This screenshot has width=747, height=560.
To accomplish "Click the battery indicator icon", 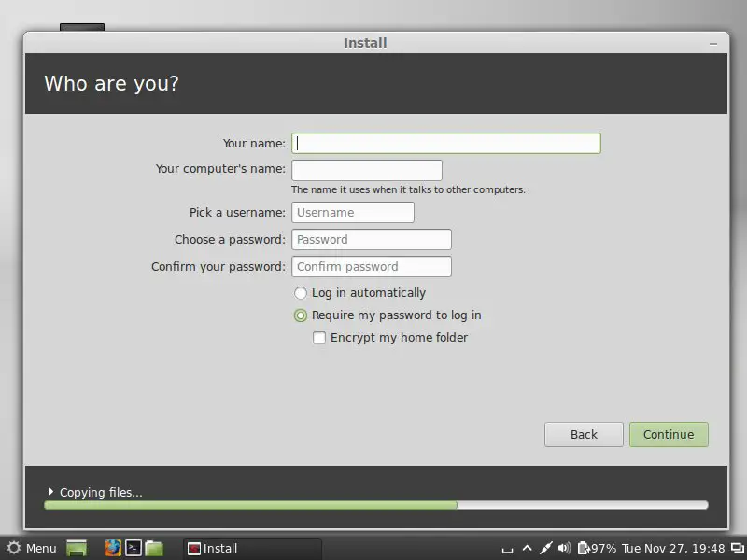I will pyautogui.click(x=584, y=549).
